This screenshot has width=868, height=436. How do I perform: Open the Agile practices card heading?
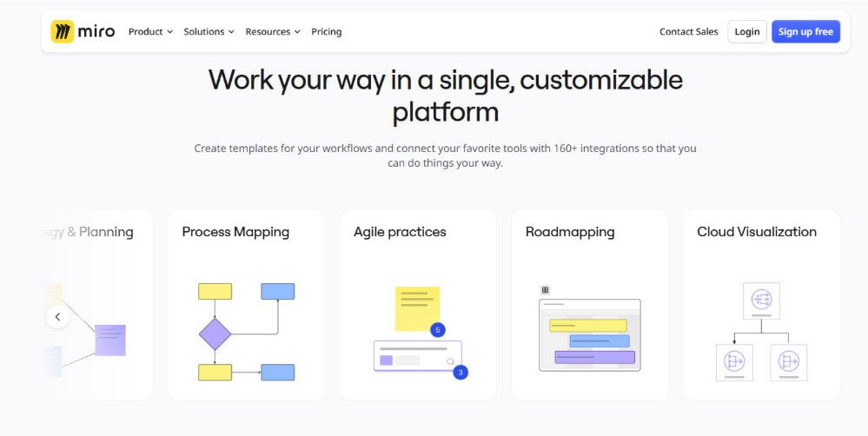[x=400, y=232]
